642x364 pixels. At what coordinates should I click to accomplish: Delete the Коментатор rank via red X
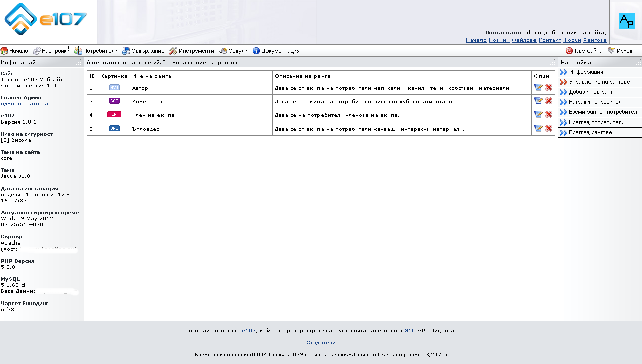(548, 101)
